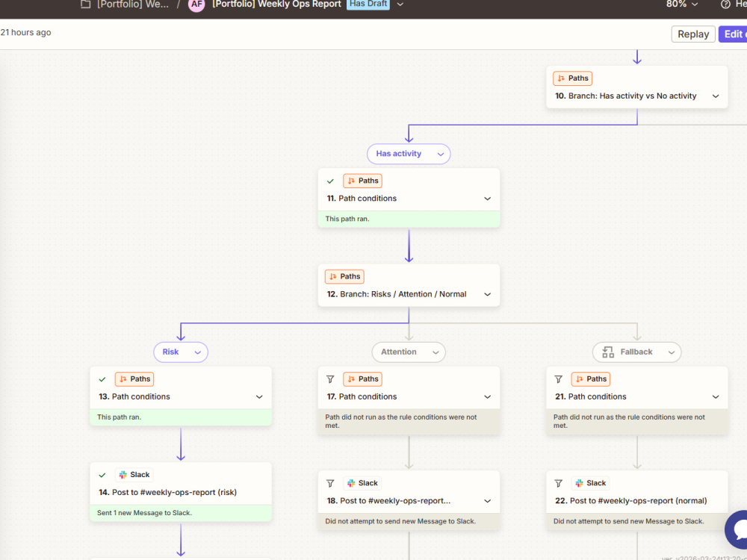Expand step 10 Branch: Has activity chevron
Viewport: 747px width, 560px height.
tap(716, 96)
